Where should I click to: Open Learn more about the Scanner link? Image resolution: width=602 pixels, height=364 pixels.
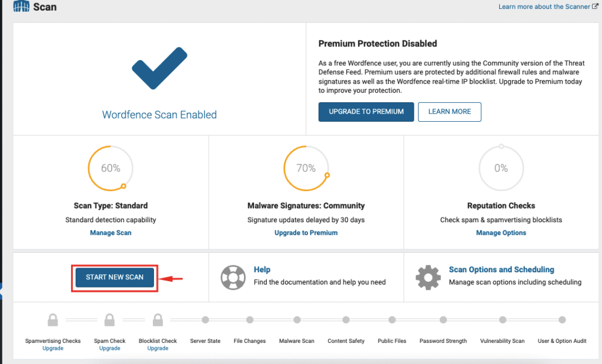click(544, 6)
